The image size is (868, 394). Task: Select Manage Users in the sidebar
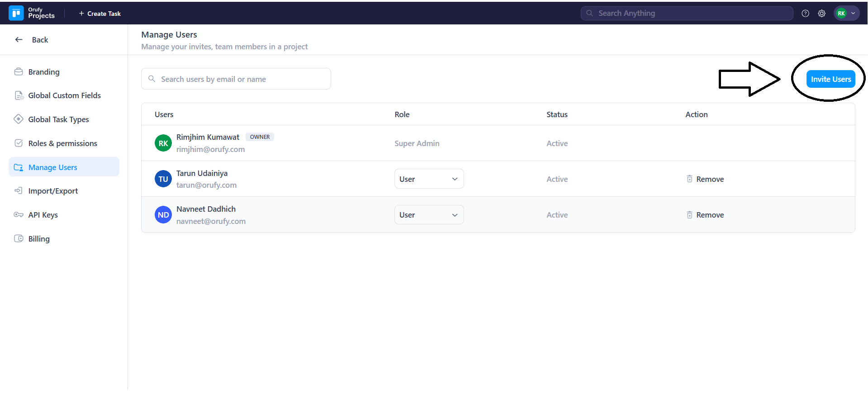52,167
